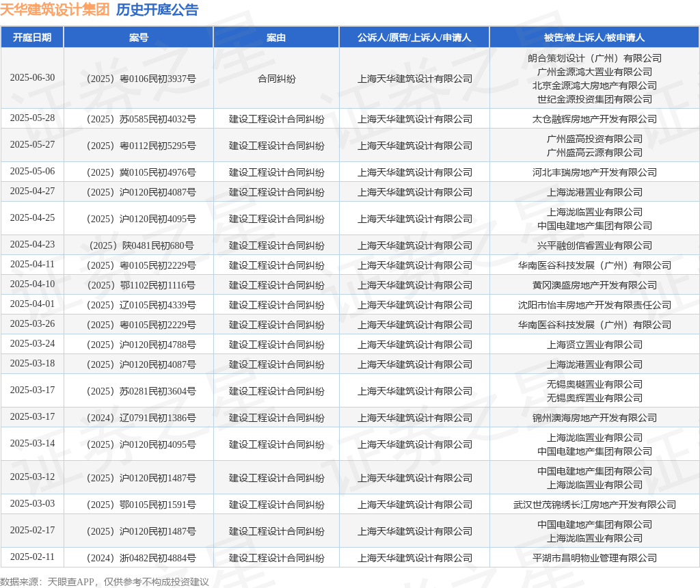Image resolution: width=700 pixels, height=588 pixels.
Task: Click the date cell 2025-03-03
Action: (x=32, y=504)
